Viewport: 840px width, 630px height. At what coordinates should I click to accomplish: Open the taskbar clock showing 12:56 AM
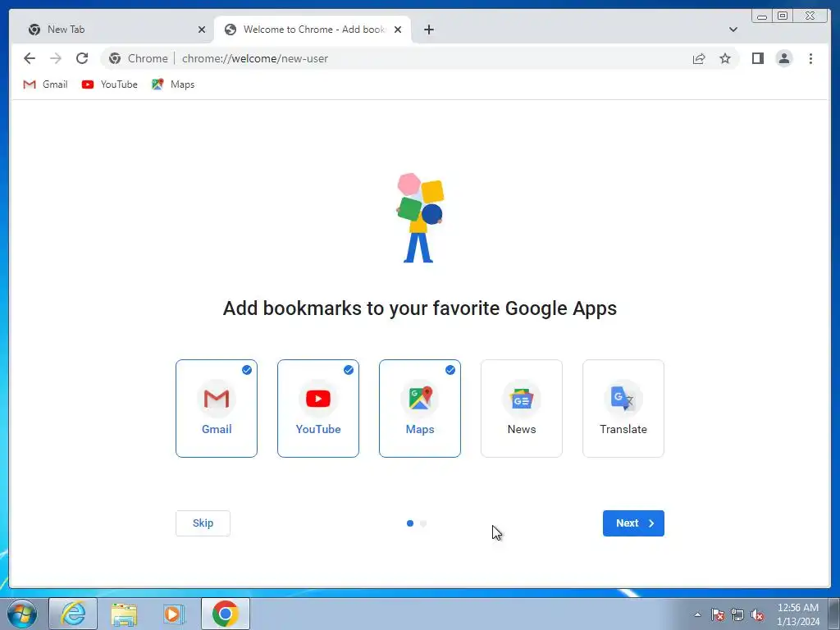(798, 614)
